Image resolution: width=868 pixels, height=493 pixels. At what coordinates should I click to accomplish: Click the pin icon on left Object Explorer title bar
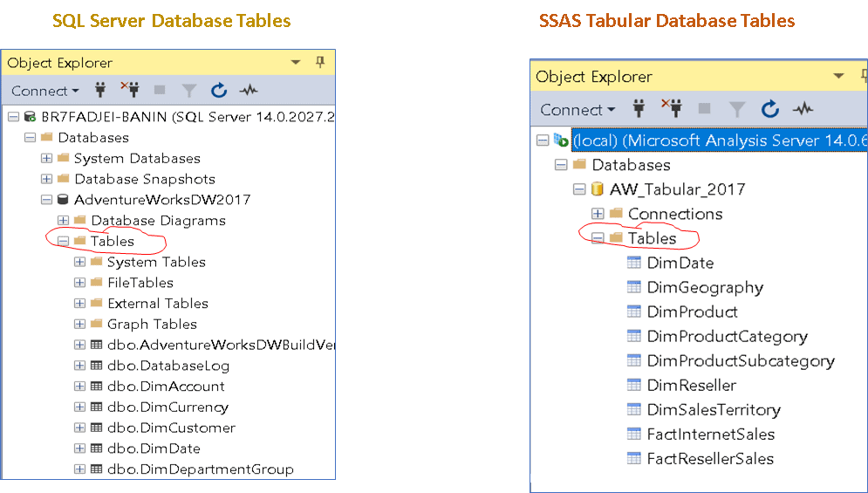(x=320, y=63)
